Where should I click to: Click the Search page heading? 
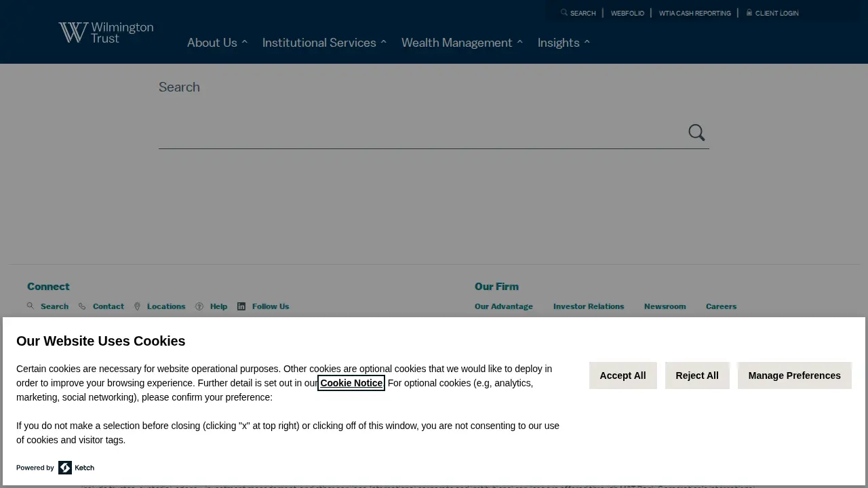[x=179, y=87]
